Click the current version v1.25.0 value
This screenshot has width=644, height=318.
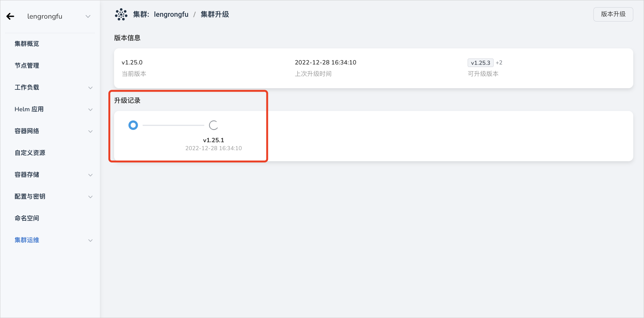pos(132,62)
